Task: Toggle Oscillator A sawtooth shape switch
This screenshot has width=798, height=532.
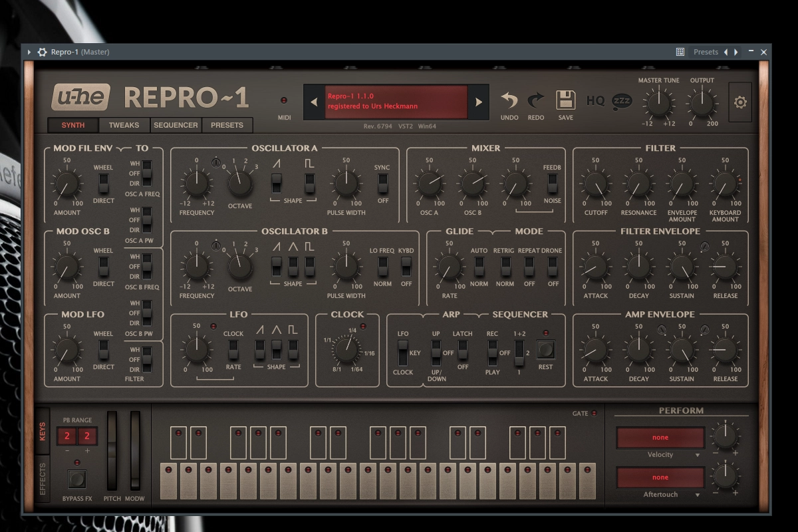Action: (x=277, y=183)
